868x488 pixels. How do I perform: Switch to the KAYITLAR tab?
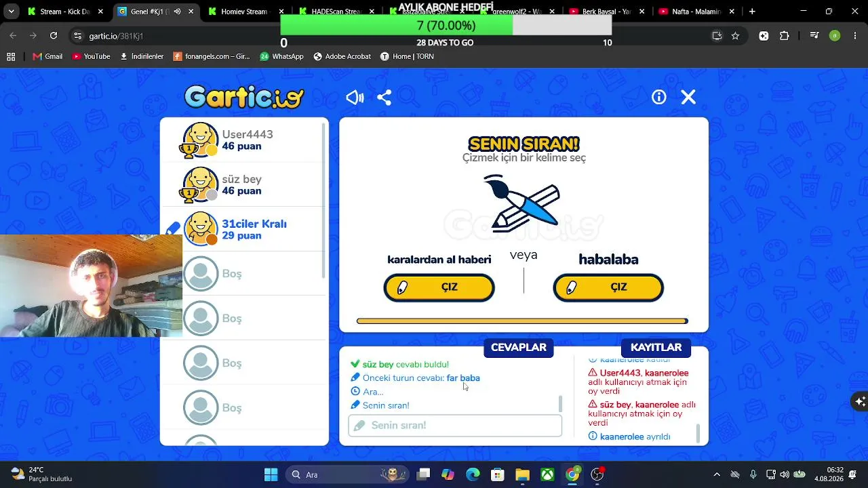[656, 348]
